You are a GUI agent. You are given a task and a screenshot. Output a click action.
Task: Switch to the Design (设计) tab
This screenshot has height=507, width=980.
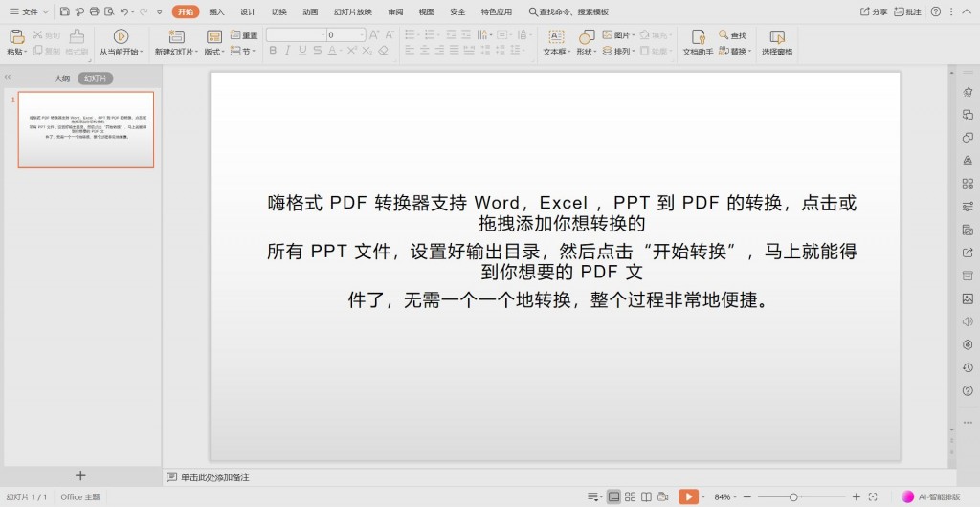point(248,11)
